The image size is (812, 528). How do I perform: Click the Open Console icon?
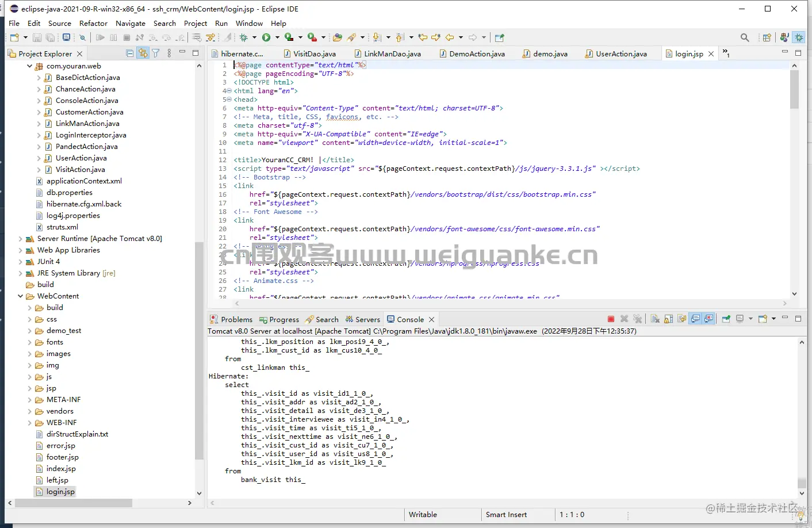click(x=763, y=319)
